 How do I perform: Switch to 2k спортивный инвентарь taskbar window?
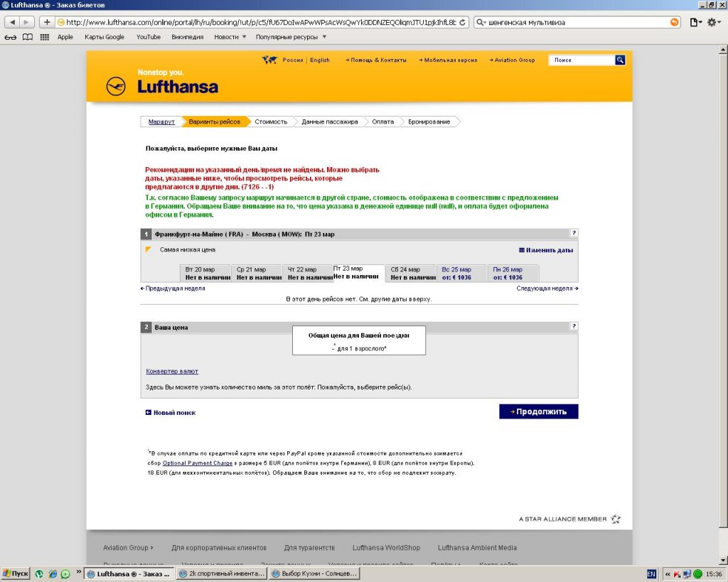click(222, 573)
